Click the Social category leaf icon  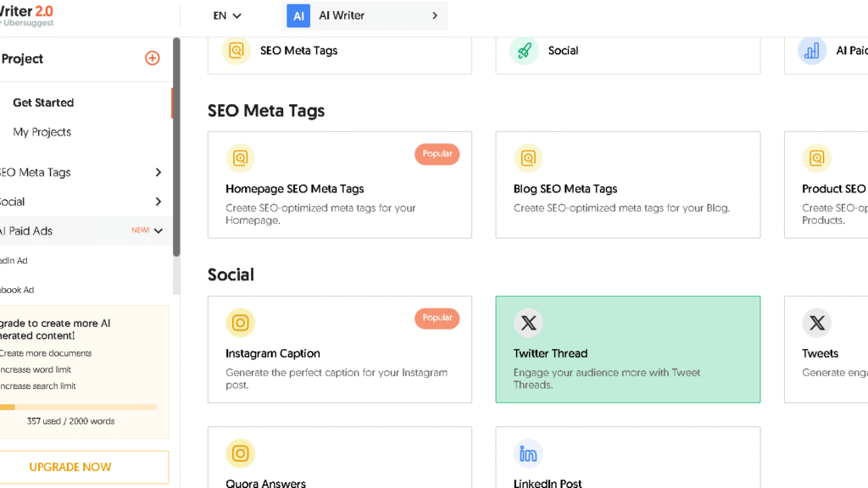point(524,51)
